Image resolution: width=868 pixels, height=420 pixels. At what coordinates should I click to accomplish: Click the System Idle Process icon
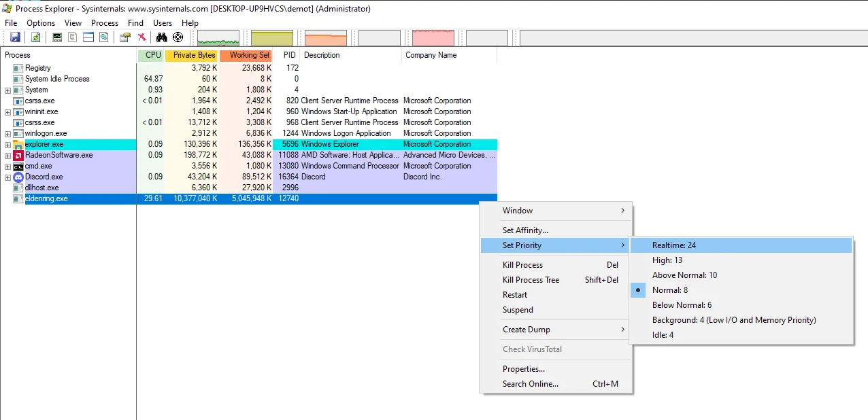click(x=18, y=79)
